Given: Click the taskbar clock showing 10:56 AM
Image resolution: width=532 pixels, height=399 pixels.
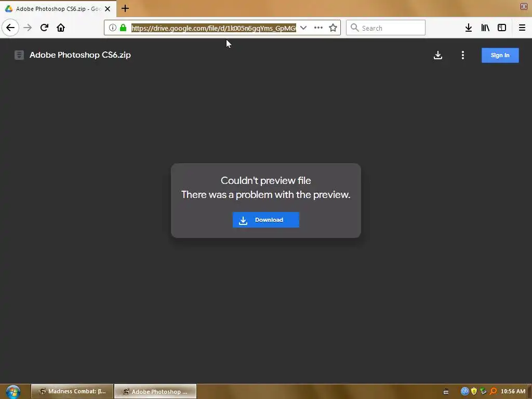Looking at the screenshot, I should 513,391.
